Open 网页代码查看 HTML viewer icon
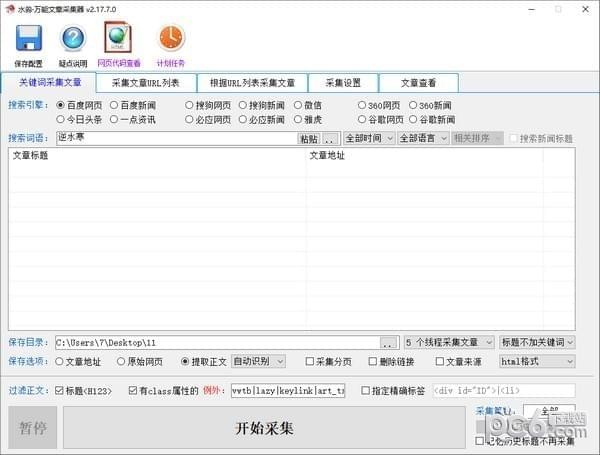Image resolution: width=600 pixels, height=455 pixels. (x=118, y=38)
